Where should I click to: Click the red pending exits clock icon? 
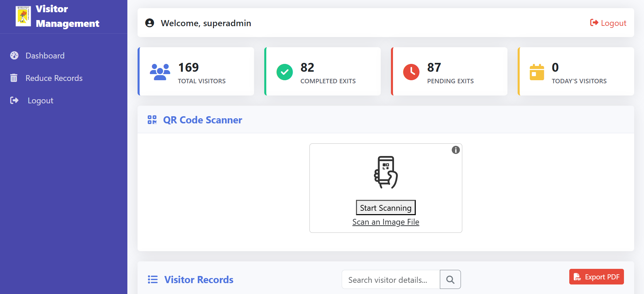tap(411, 72)
